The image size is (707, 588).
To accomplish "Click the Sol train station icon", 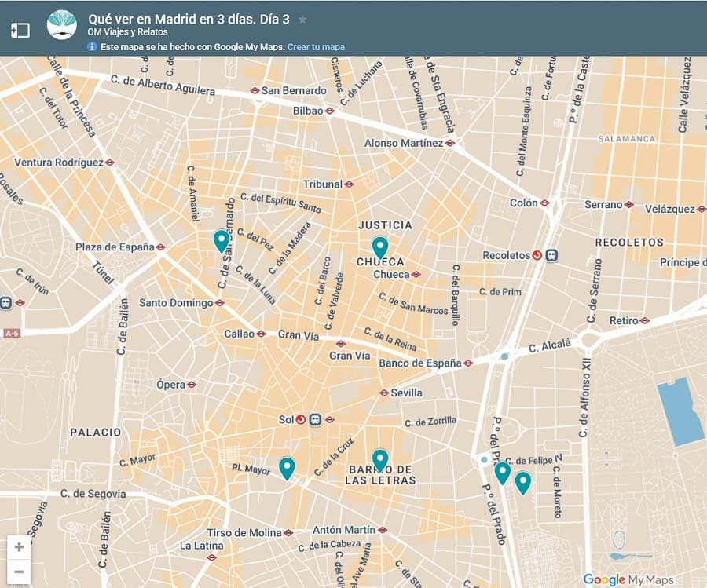I will (315, 420).
